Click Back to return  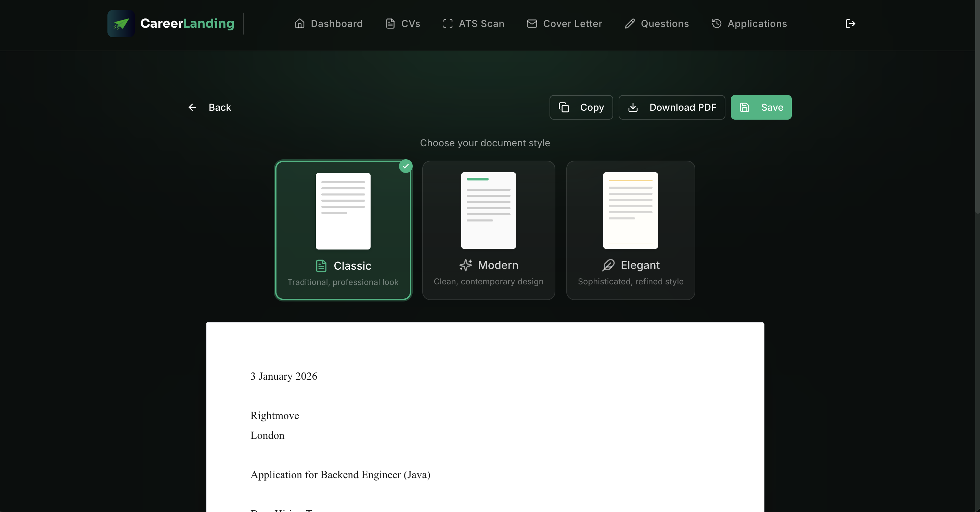tap(210, 107)
